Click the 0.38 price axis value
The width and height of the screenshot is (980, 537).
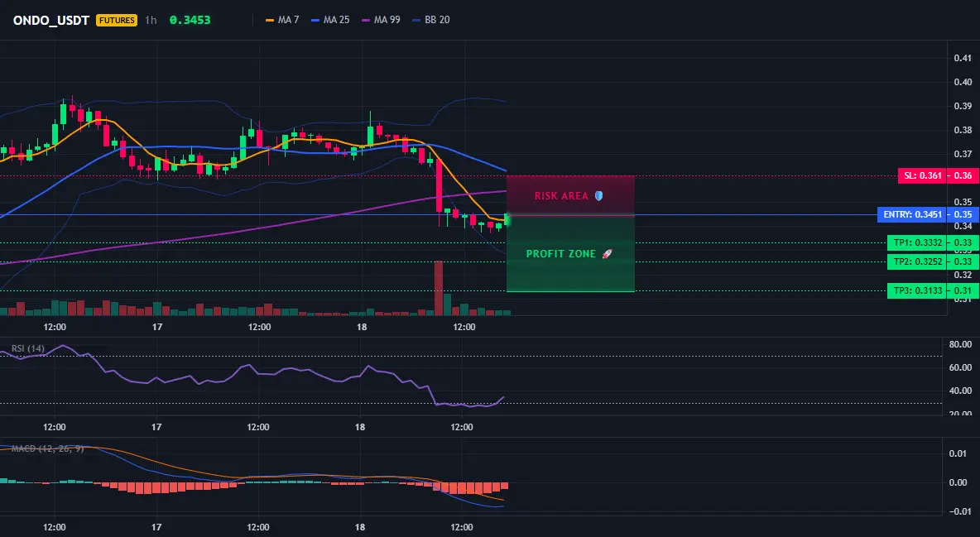click(963, 130)
